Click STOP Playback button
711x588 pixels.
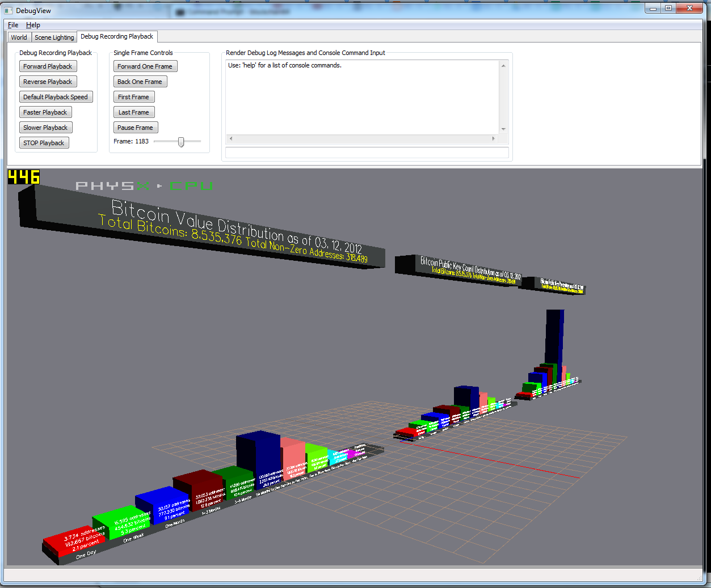point(44,143)
